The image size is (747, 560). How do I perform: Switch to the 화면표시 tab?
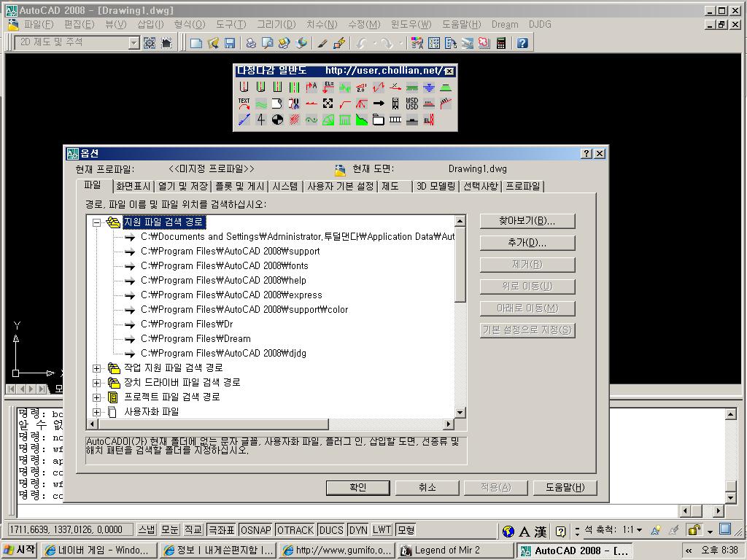tap(133, 186)
